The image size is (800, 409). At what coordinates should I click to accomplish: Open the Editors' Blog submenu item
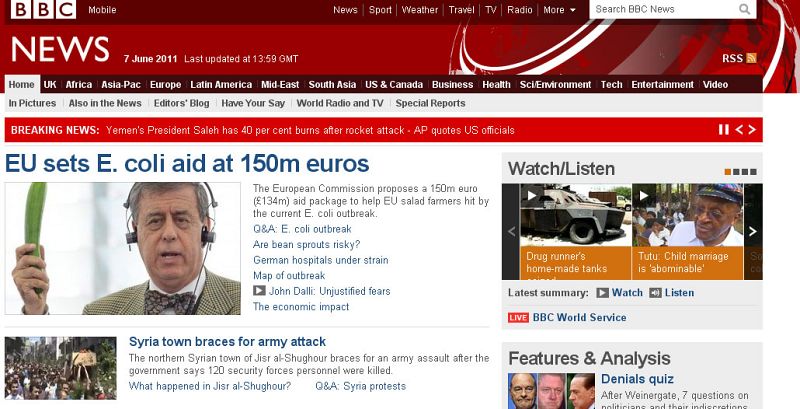coord(181,103)
